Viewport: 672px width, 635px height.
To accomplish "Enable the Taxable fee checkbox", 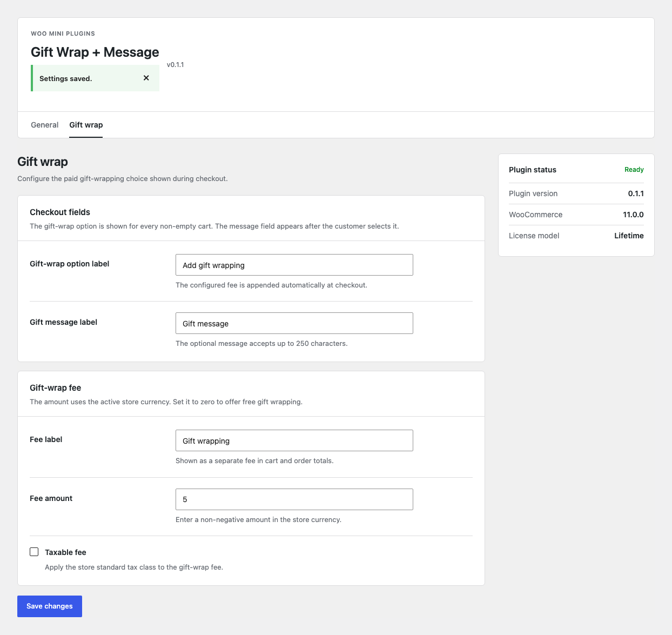I will pyautogui.click(x=34, y=552).
